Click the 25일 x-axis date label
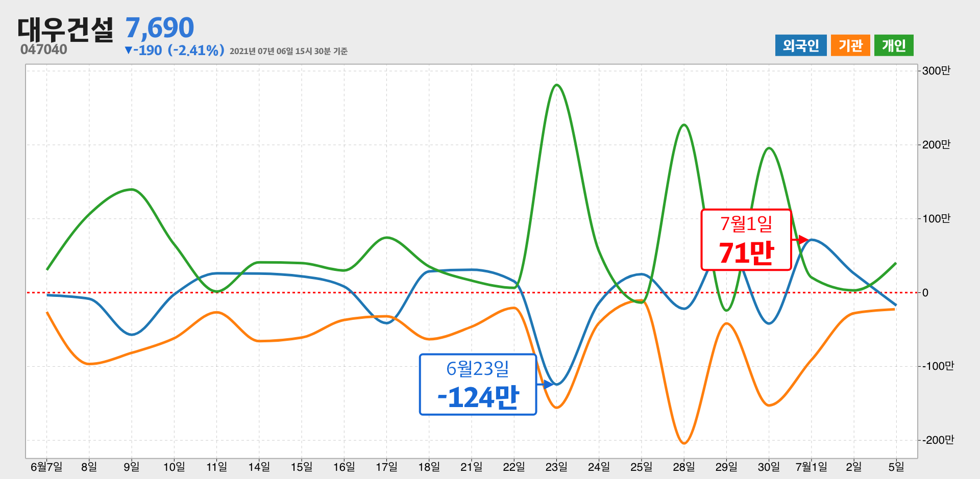The height and width of the screenshot is (479, 980). coord(641,467)
